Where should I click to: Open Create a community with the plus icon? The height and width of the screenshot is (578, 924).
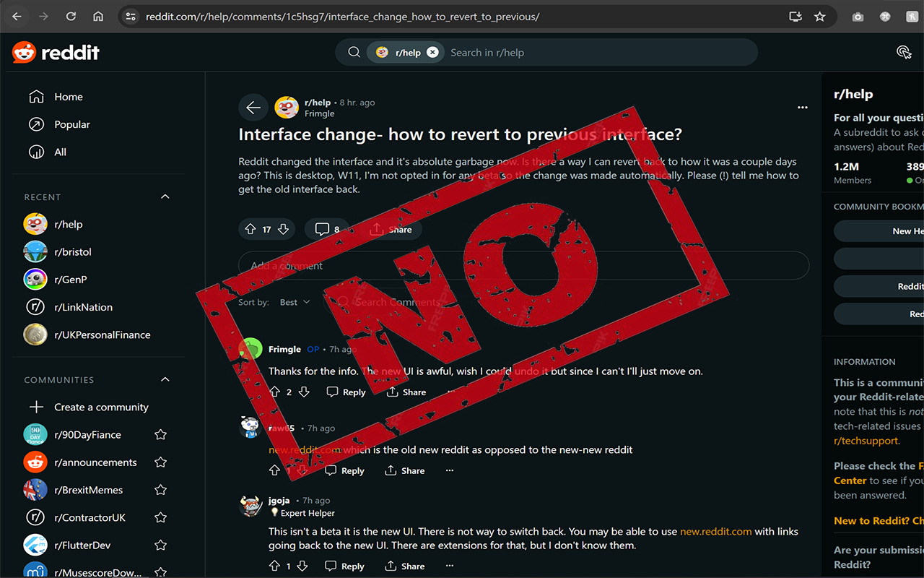click(35, 407)
